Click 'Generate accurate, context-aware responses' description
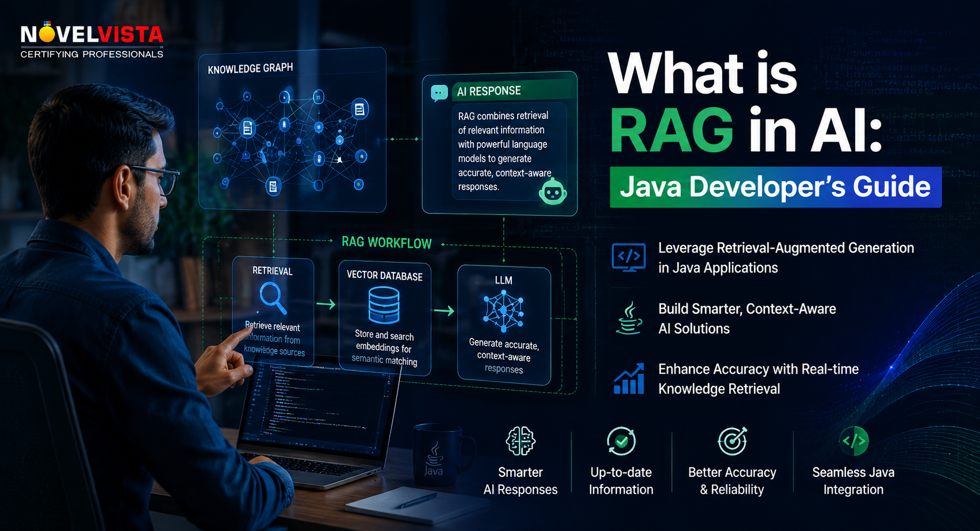The width and height of the screenshot is (980, 531). (x=504, y=356)
